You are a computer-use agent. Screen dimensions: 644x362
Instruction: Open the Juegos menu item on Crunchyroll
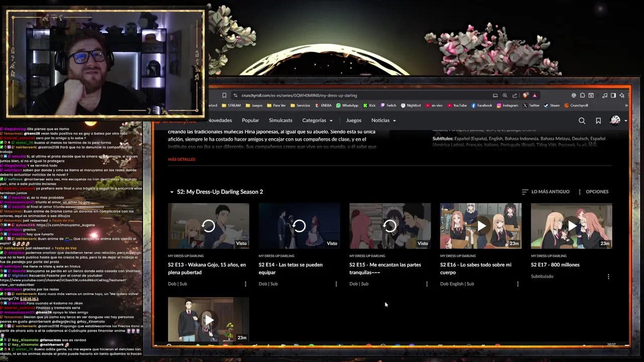pyautogui.click(x=354, y=120)
